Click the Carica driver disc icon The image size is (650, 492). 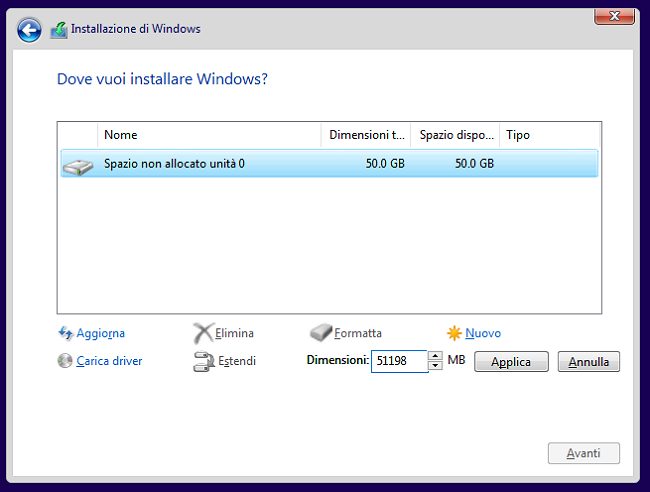tap(65, 361)
